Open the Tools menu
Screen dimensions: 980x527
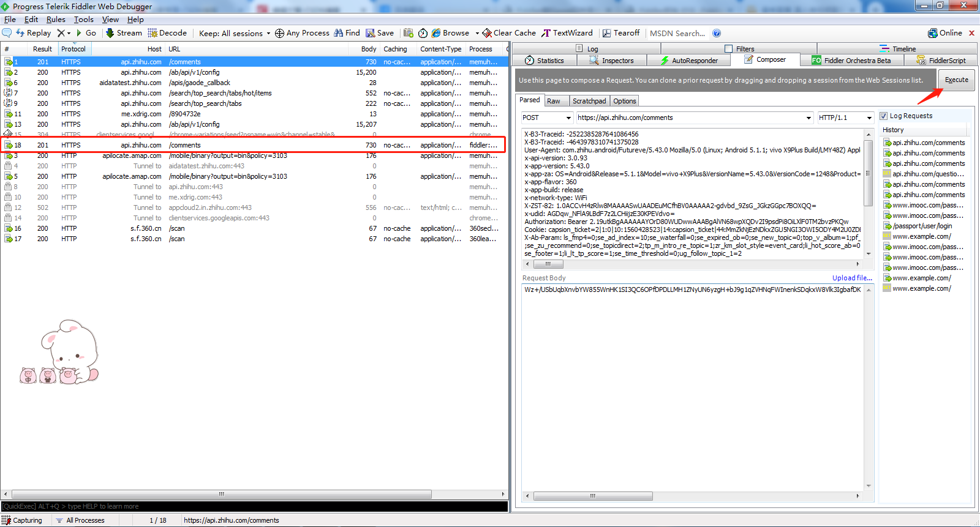pos(84,20)
